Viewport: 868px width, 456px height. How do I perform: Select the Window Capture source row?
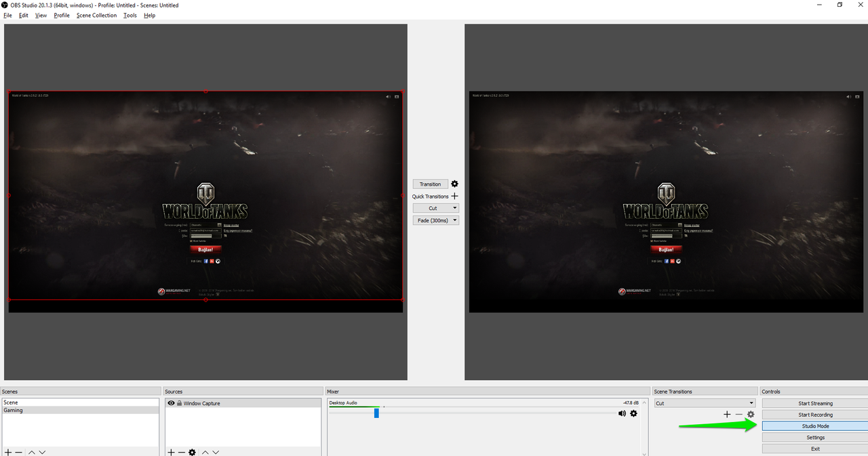pos(243,403)
